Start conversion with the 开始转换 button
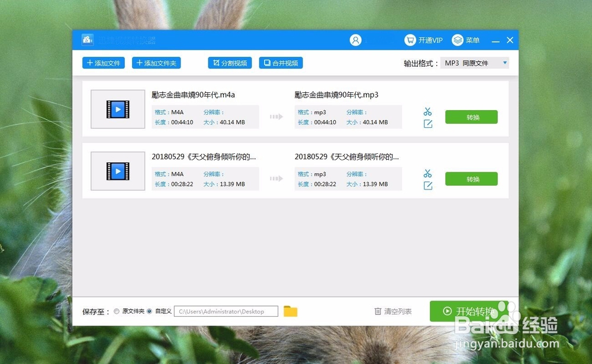Screen dimensions: 592x364 [x=471, y=311]
